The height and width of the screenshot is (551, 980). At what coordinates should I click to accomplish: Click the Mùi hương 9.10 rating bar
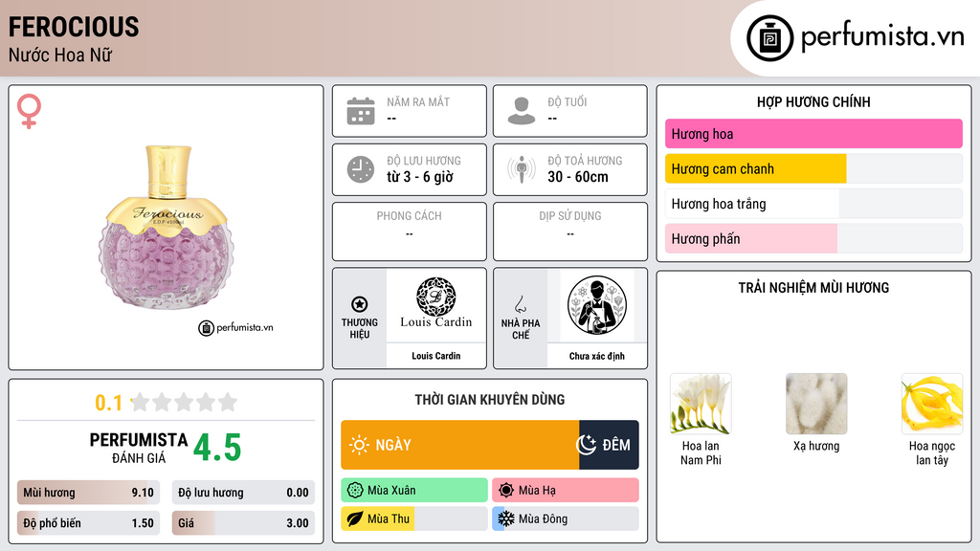click(88, 493)
